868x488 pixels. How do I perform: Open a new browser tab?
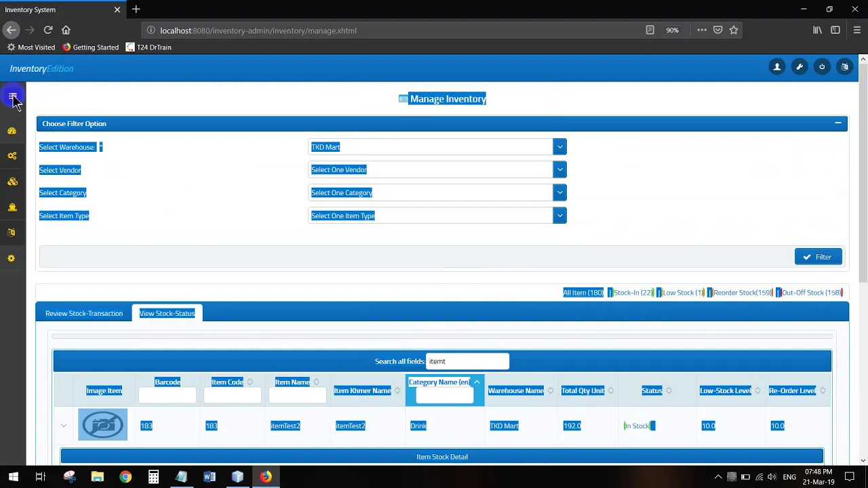tap(136, 9)
